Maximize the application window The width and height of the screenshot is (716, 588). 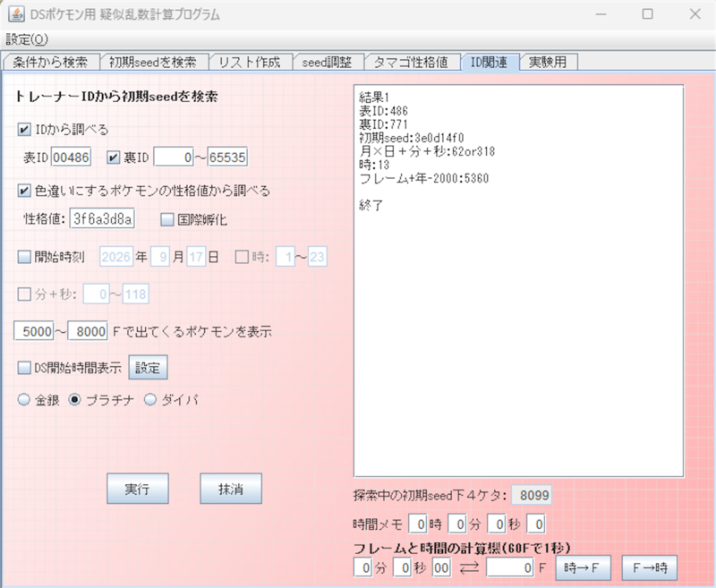[x=647, y=14]
